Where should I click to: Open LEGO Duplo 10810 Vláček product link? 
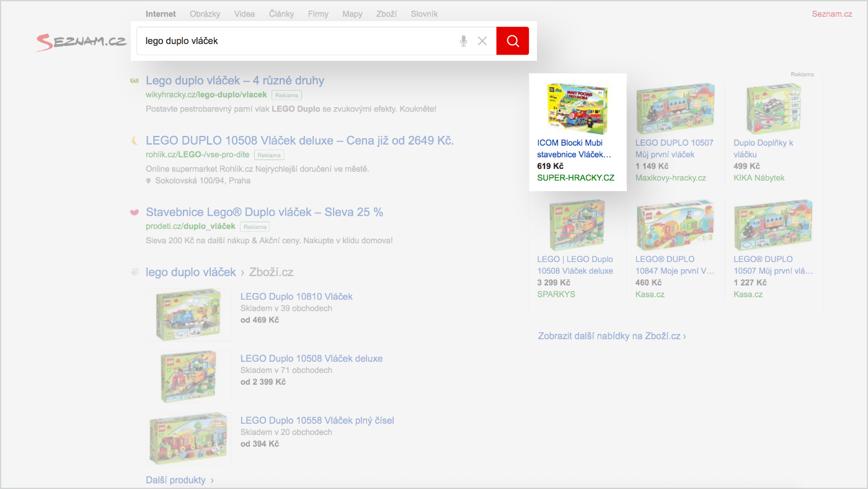coord(296,297)
